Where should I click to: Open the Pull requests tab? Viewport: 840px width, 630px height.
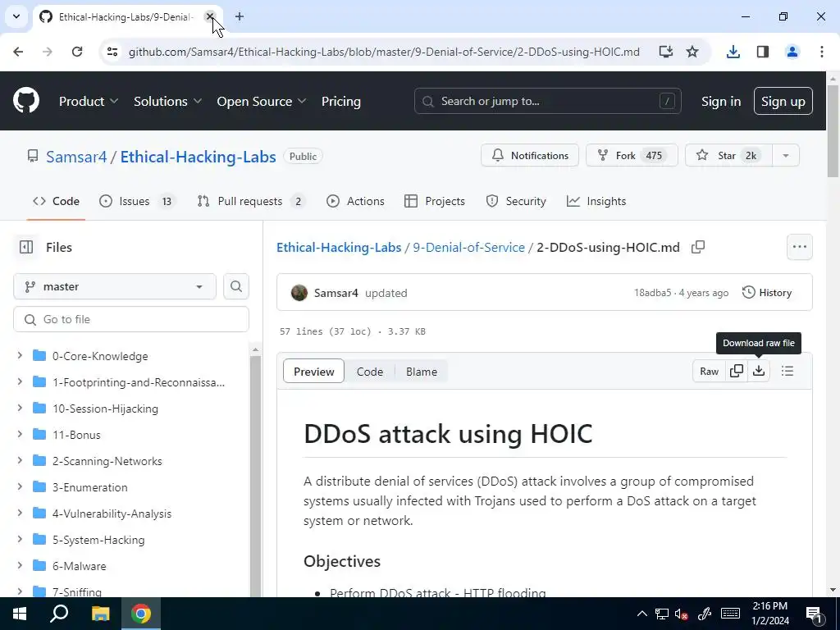[x=251, y=201]
